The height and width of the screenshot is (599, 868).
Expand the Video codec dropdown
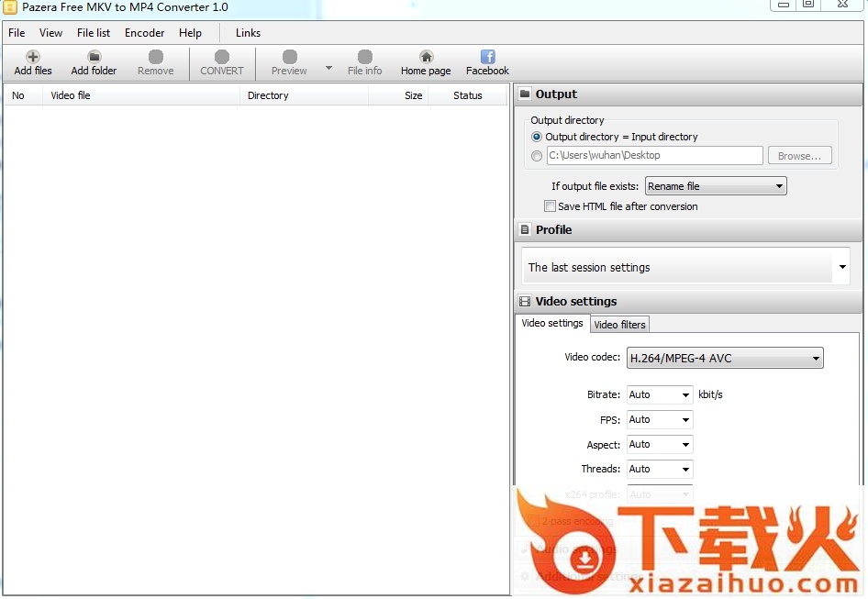725,359
